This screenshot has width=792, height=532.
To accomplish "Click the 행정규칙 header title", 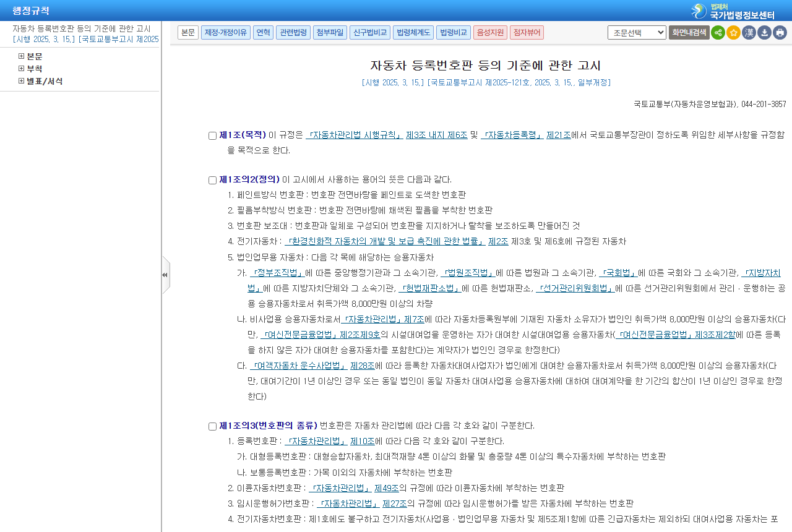I will coord(31,11).
